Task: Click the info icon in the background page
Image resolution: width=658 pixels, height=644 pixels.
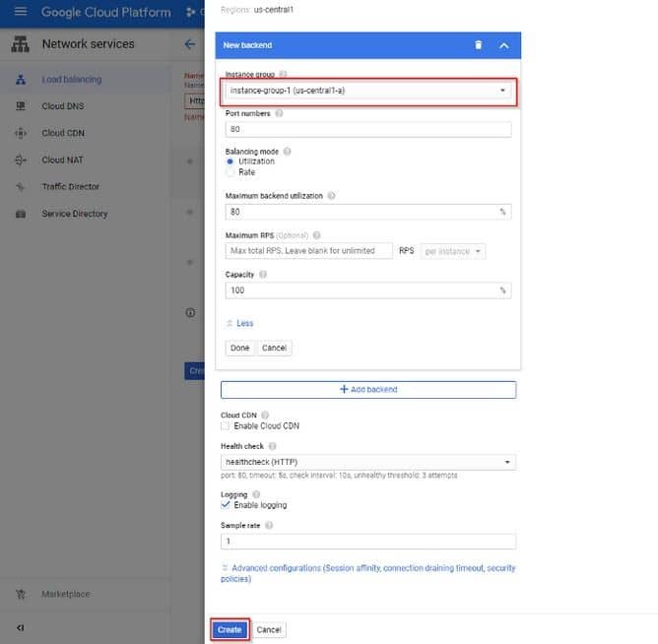Action: [x=190, y=312]
